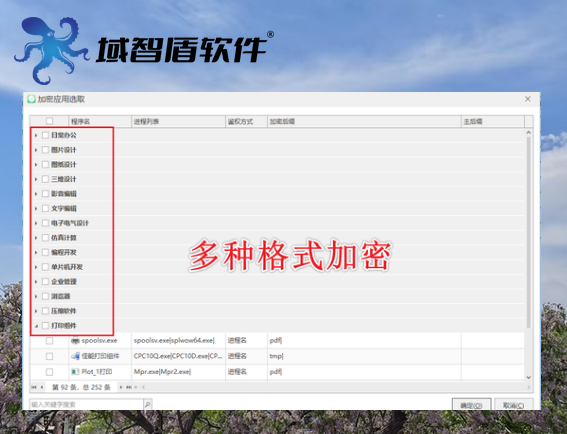
Task: Go to next record using pager arrow
Action: (121, 387)
